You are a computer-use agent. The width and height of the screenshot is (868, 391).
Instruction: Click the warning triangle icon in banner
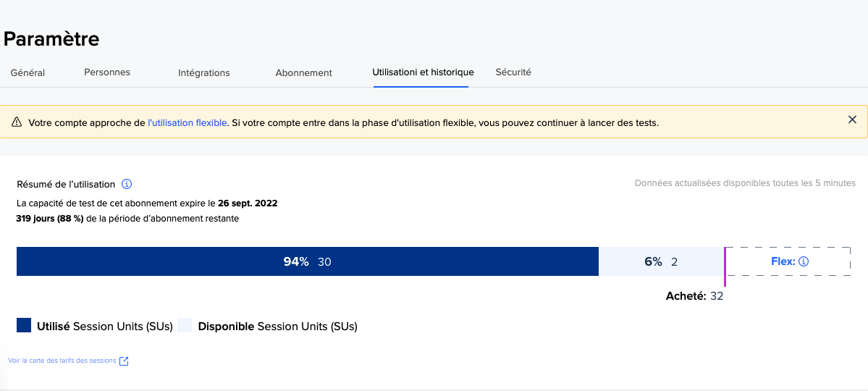[17, 122]
